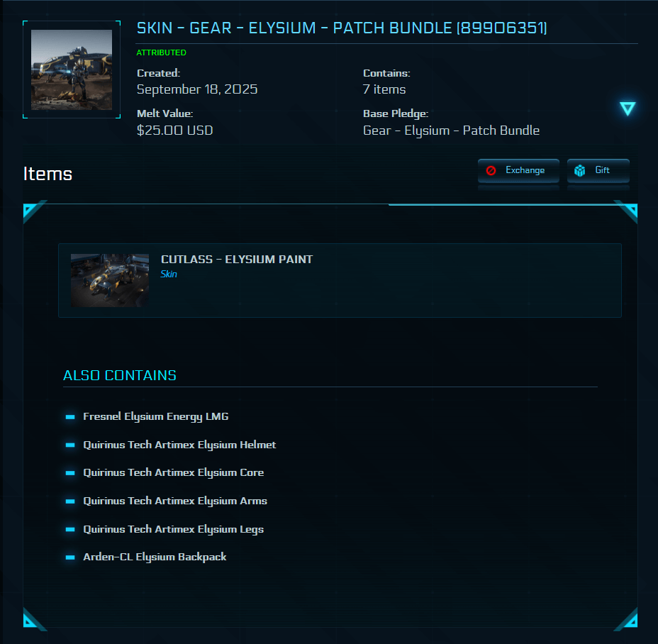Click the green ATTRIBUTED status label
This screenshot has width=658, height=644.
pyautogui.click(x=161, y=52)
